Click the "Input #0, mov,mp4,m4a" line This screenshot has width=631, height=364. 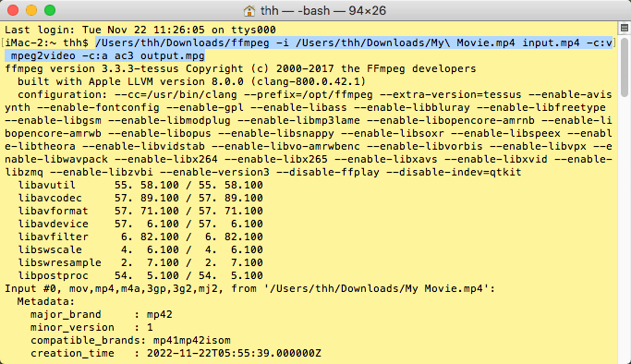point(249,288)
